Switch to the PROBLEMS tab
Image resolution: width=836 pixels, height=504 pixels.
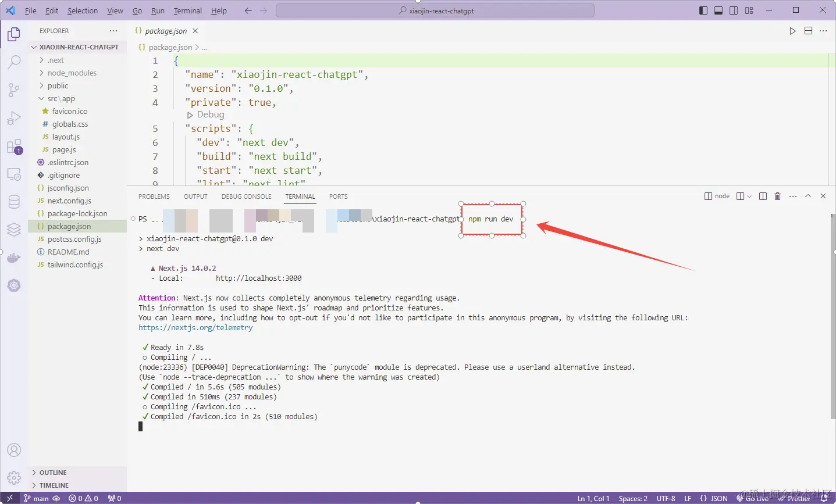pos(154,196)
